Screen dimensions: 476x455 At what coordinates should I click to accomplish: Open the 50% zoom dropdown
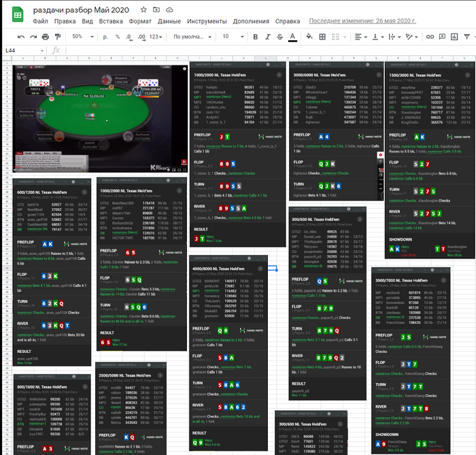coord(82,37)
